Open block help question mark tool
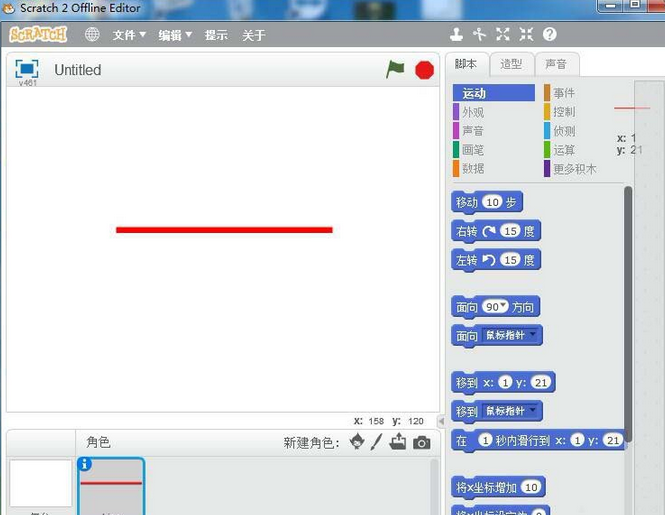This screenshot has height=515, width=665. pyautogui.click(x=549, y=34)
